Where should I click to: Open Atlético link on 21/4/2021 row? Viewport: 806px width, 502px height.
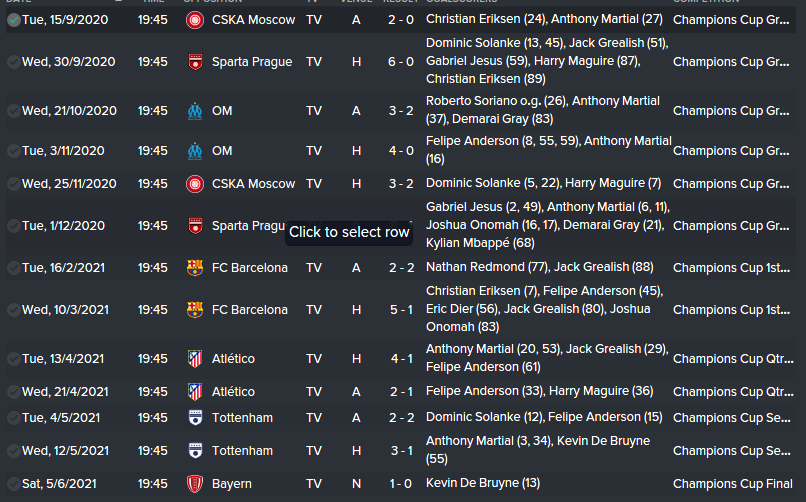pyautogui.click(x=233, y=392)
